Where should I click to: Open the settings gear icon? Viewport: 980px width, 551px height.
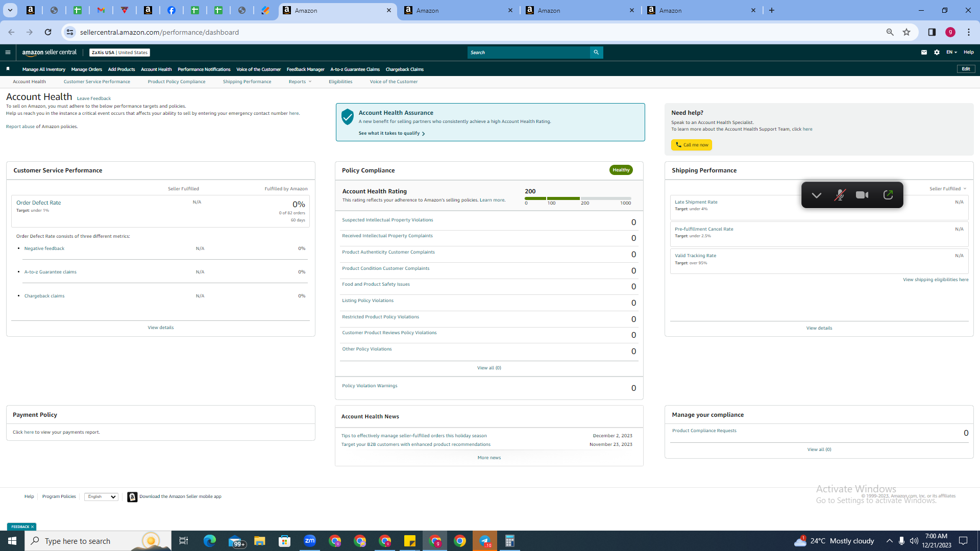pyautogui.click(x=937, y=52)
